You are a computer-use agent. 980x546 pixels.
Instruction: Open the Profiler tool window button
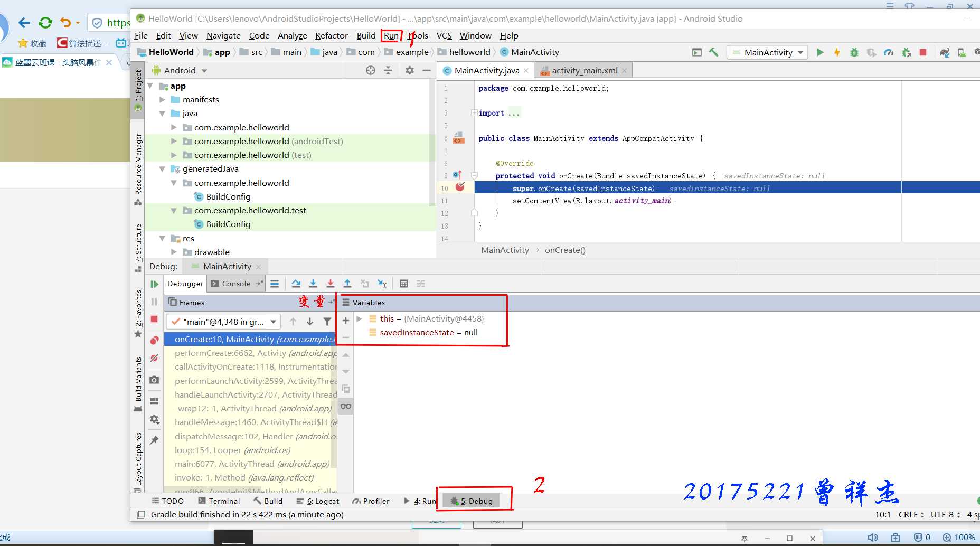tap(371, 501)
